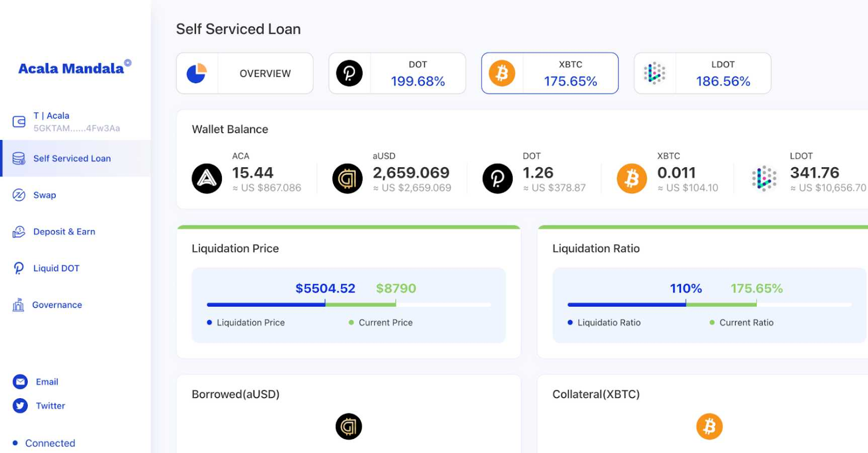Click the aUSD icon under Borrowed(aUSD)
Image resolution: width=868 pixels, height=453 pixels.
click(x=349, y=426)
